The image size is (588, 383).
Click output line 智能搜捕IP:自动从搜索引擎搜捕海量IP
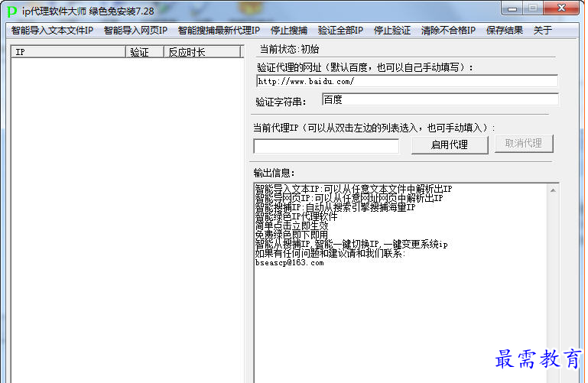[x=335, y=207]
